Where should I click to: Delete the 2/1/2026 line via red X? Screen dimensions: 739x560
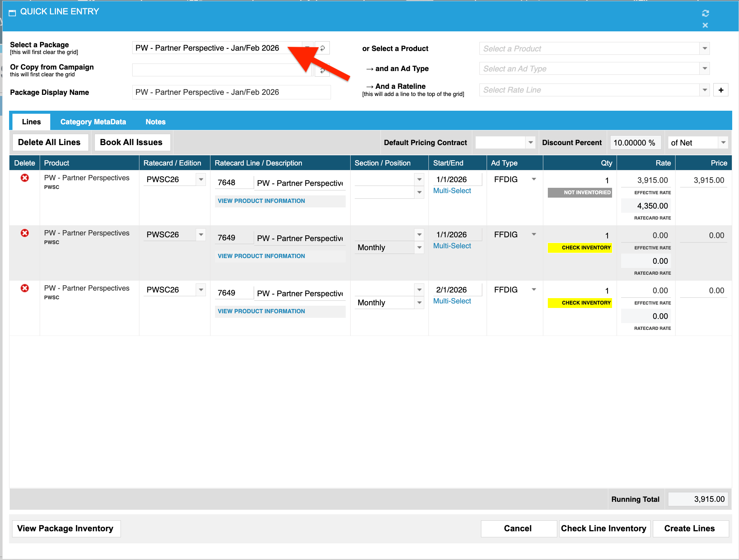[x=25, y=288]
